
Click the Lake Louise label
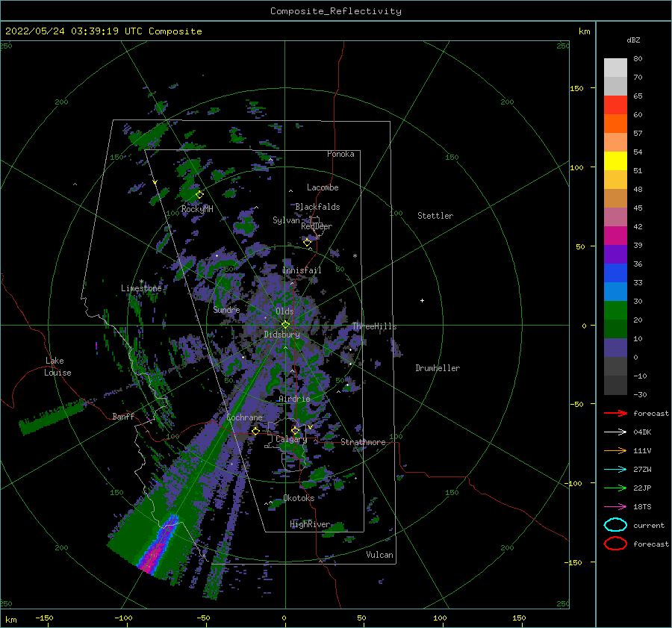[58, 367]
